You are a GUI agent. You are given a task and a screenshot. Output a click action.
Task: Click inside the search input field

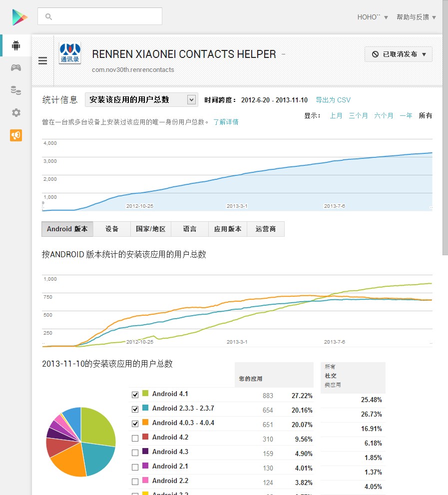[x=100, y=16]
